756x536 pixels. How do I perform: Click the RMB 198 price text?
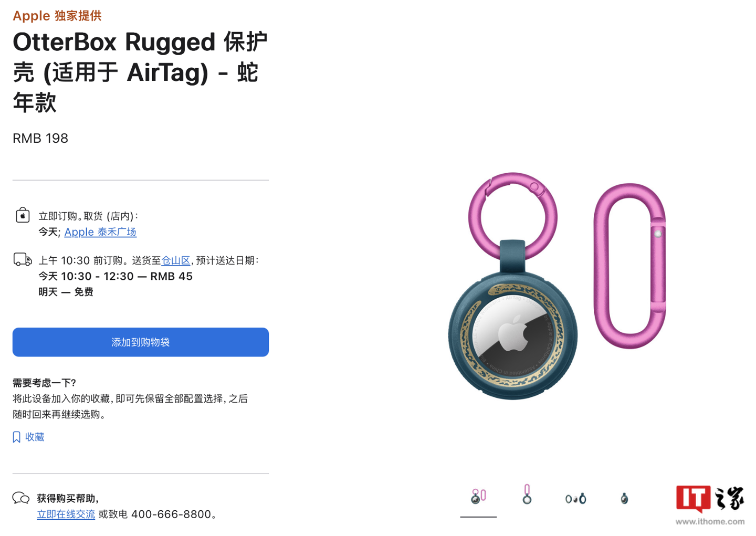coord(40,138)
